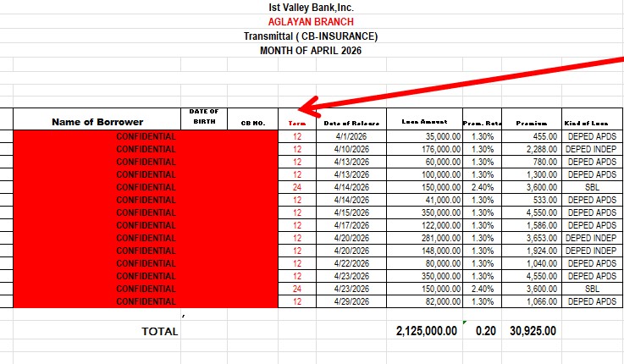Click the loan amount 82,000.00 cell
Image resolution: width=624 pixels, height=364 pixels.
(x=425, y=301)
